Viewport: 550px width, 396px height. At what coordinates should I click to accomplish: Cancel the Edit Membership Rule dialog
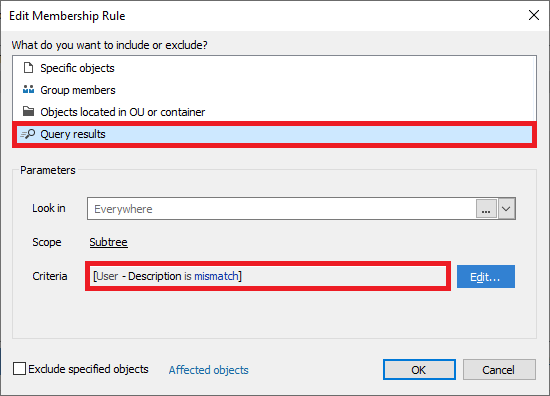(499, 369)
